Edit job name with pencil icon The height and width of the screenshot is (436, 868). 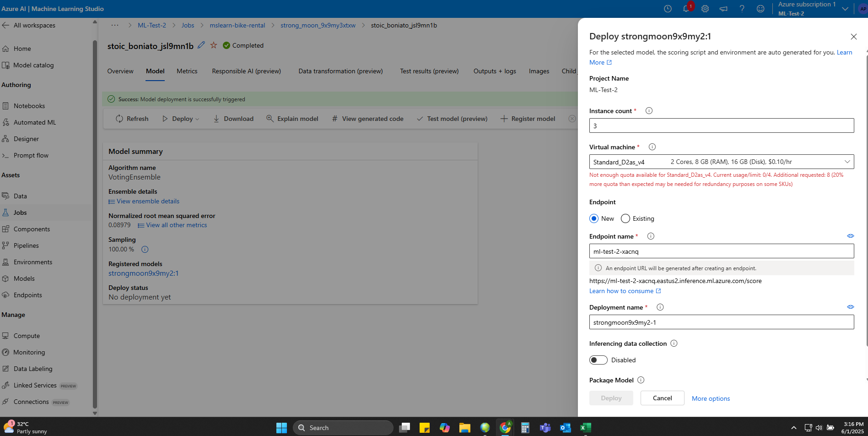[201, 45]
